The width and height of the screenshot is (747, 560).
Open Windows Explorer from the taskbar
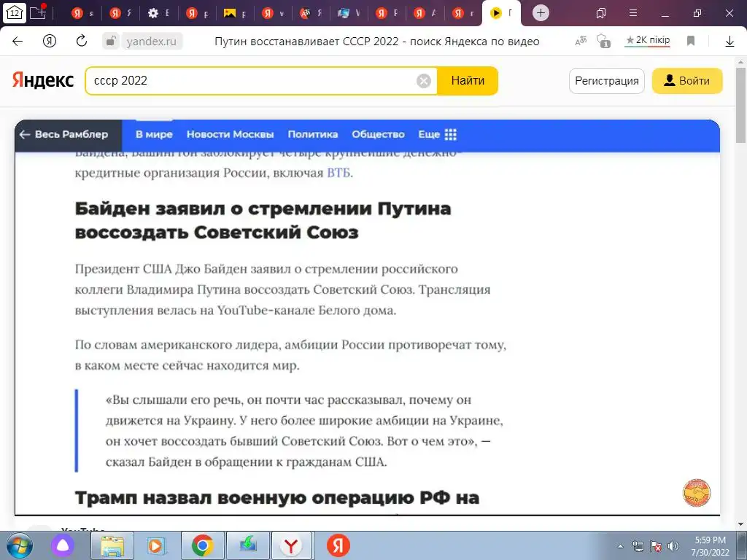(x=112, y=546)
